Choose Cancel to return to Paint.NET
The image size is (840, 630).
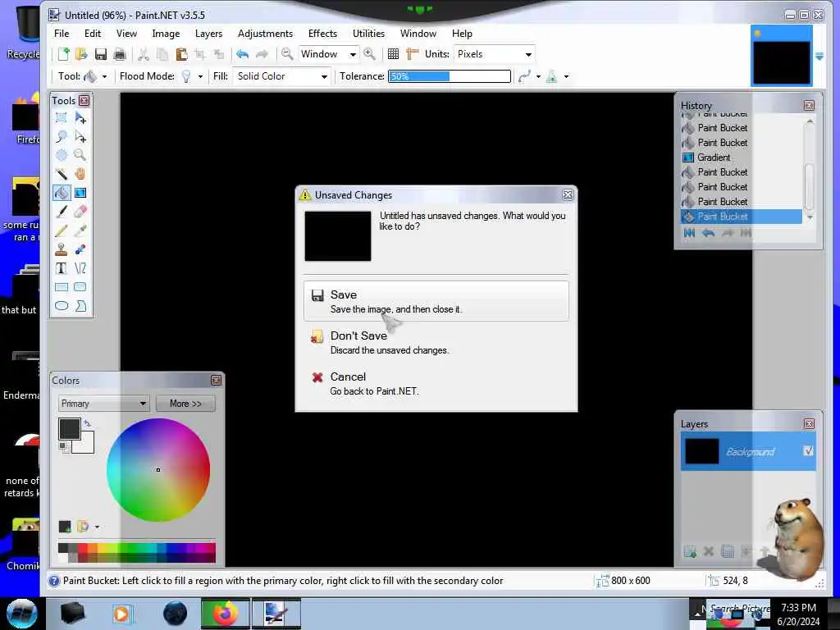[x=436, y=383]
